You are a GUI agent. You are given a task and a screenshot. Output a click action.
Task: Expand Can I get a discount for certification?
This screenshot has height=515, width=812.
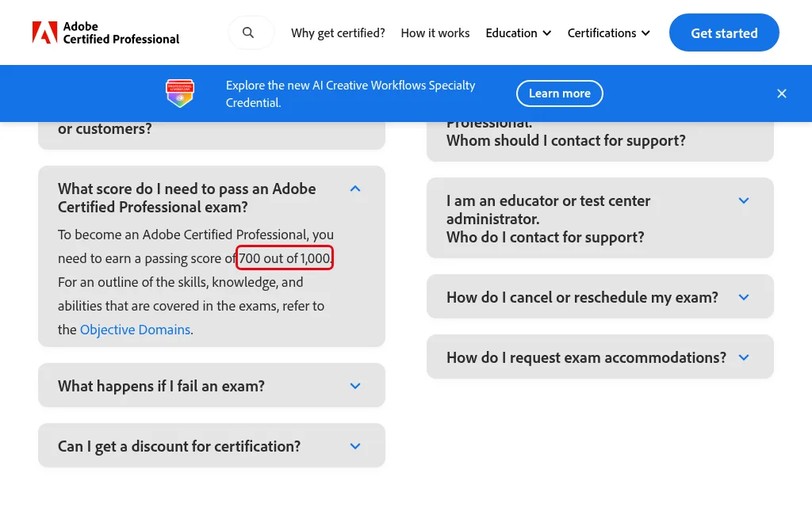tap(211, 446)
